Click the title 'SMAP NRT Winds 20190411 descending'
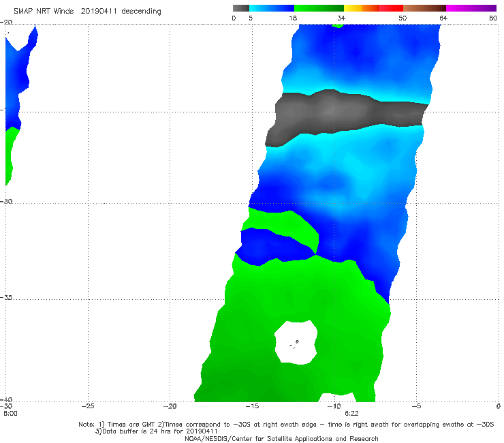 point(87,12)
